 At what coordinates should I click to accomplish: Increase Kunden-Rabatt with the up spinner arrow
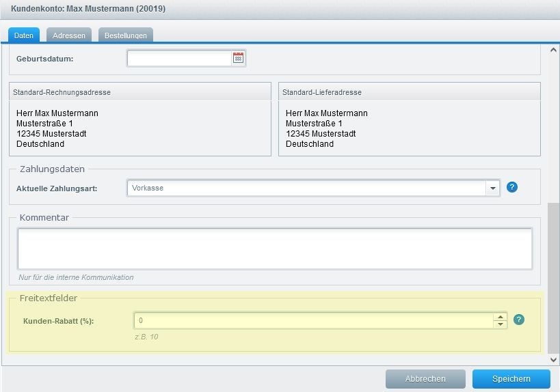[501, 317]
